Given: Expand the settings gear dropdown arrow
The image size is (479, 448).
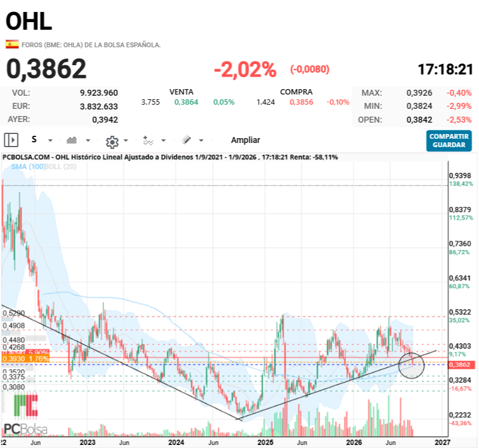Looking at the screenshot, I should [x=126, y=141].
